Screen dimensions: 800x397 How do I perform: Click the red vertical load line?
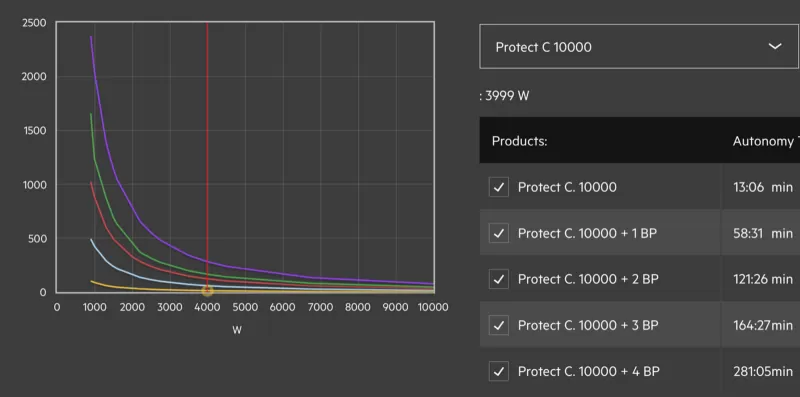click(x=207, y=153)
